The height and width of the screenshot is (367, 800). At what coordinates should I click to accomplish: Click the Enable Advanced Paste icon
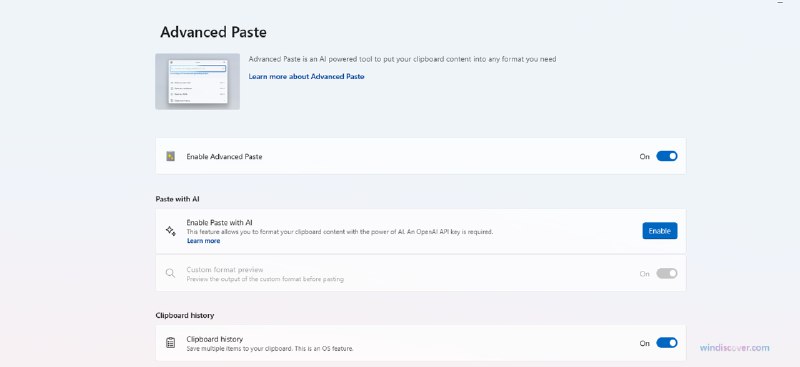[170, 156]
